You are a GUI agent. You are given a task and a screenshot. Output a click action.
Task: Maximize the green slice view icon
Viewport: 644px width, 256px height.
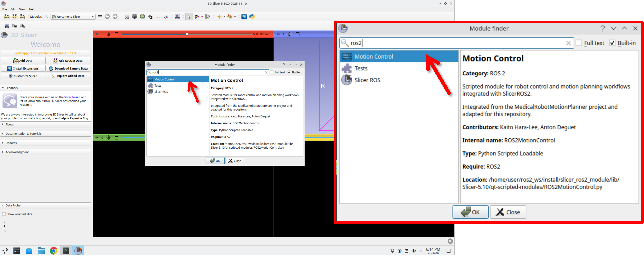[x=117, y=138]
